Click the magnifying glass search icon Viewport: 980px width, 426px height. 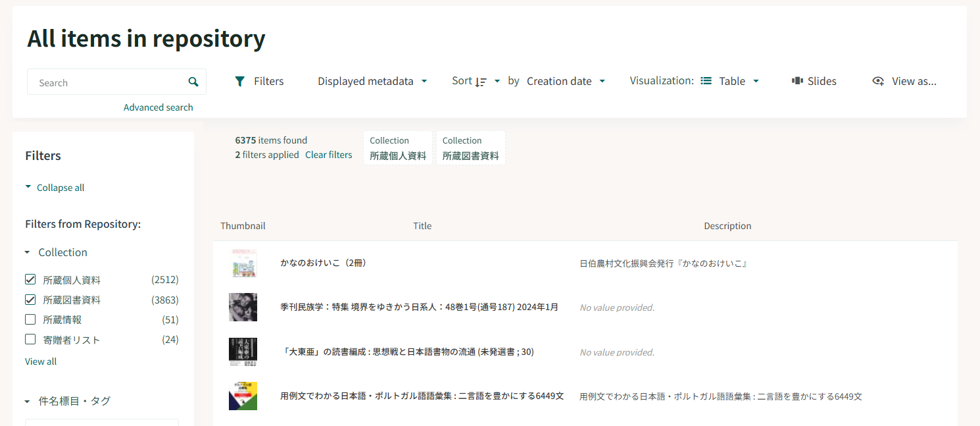tap(193, 82)
